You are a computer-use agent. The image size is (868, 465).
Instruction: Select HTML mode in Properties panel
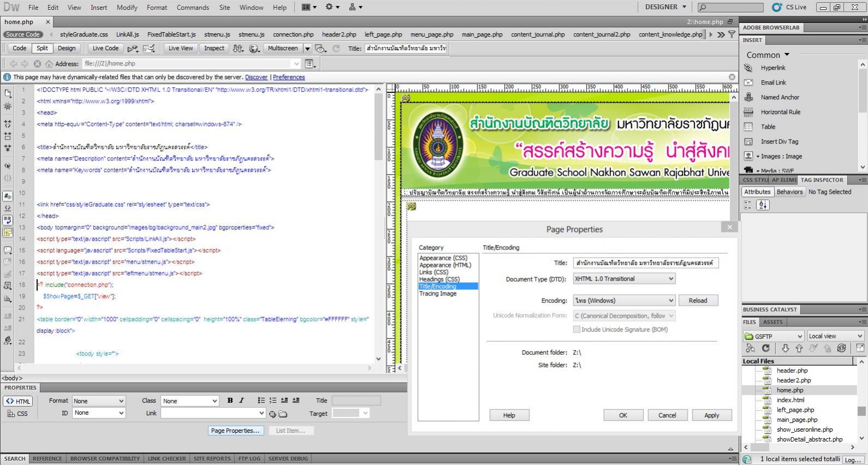(x=19, y=401)
